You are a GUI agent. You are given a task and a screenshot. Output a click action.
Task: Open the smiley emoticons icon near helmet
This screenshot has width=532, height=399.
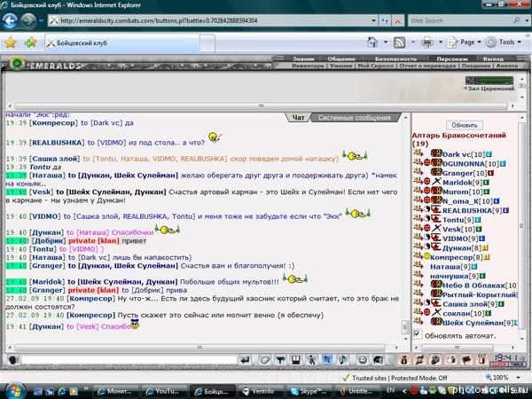pos(363,360)
